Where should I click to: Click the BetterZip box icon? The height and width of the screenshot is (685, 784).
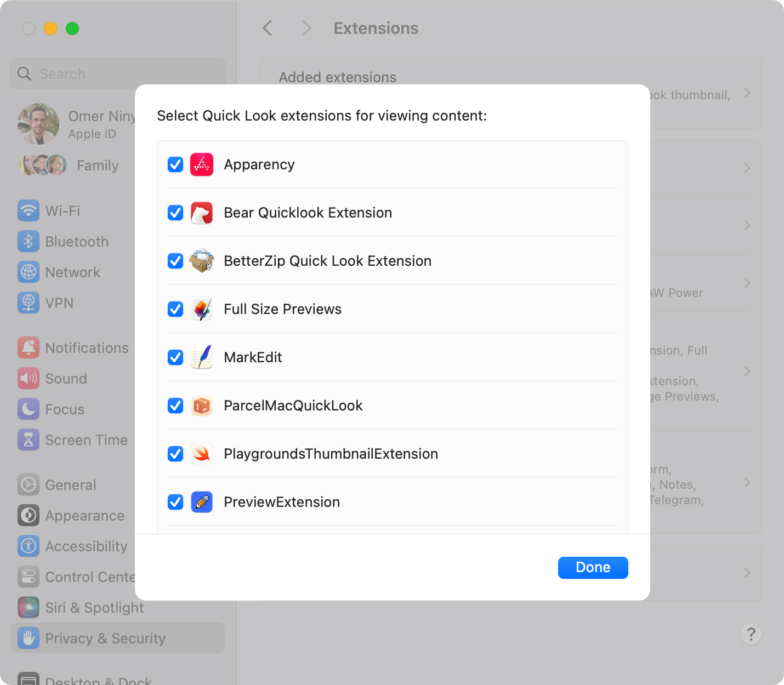202,261
